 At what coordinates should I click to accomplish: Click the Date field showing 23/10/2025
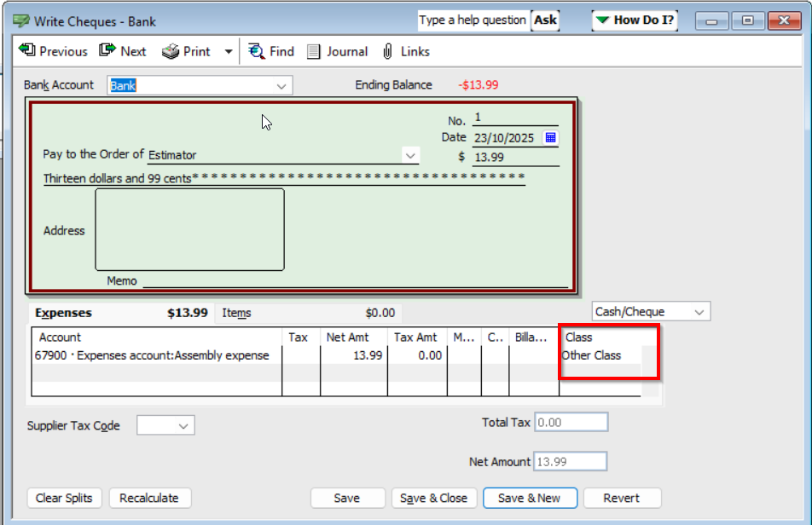click(507, 138)
